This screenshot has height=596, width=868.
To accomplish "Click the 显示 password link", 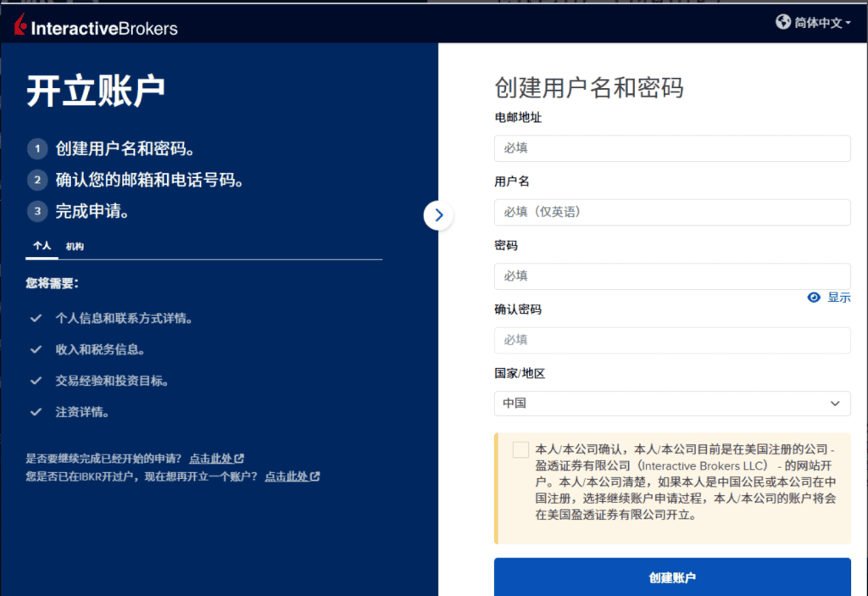I will tap(838, 298).
